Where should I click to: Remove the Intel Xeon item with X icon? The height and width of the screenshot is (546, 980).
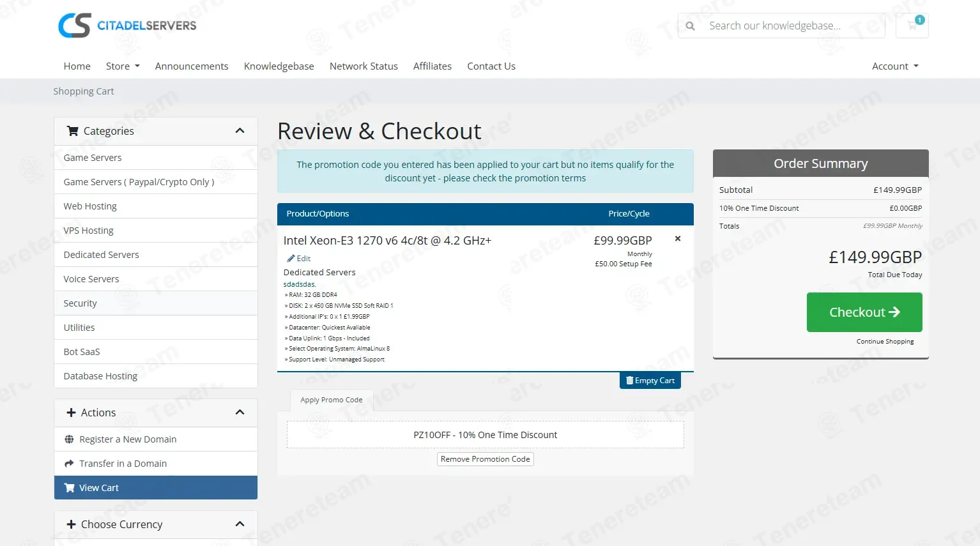tap(678, 239)
